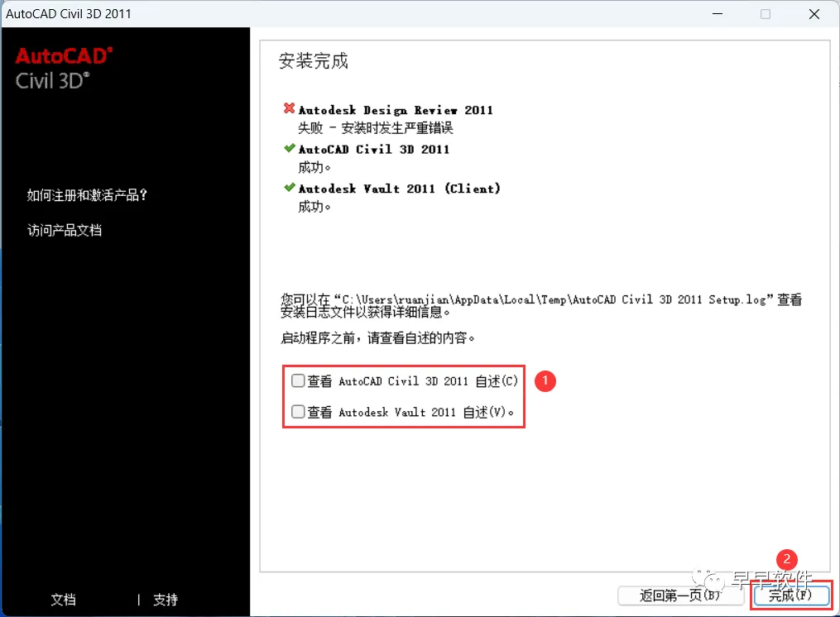Open the 如何注册和激活产品? link
Viewport: 840px width, 617px height.
(87, 195)
